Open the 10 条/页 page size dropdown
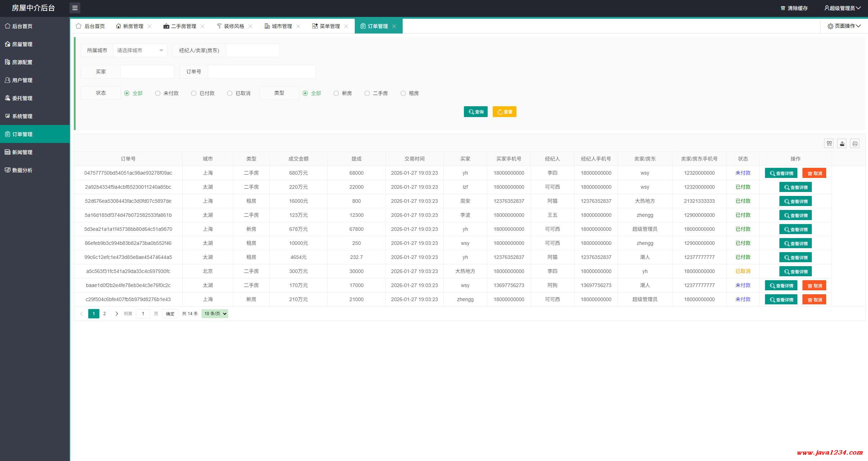The width and height of the screenshot is (868, 461). (x=215, y=314)
